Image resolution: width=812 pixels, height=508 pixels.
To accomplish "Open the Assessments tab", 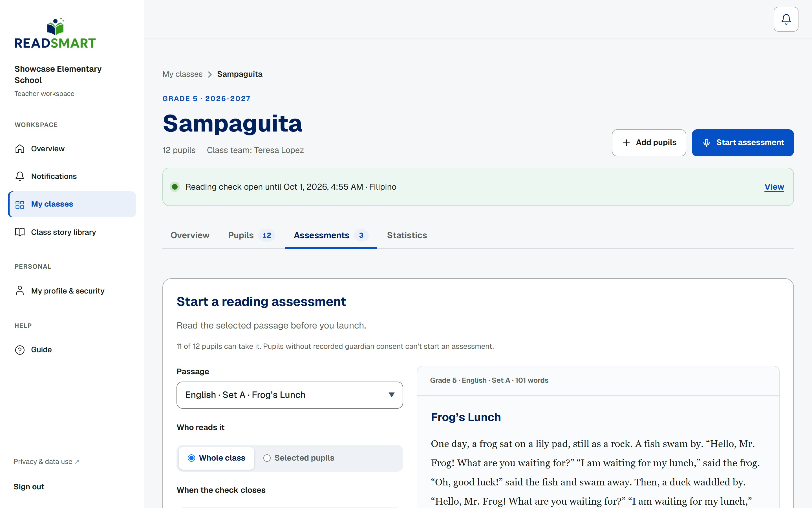I will pos(331,235).
